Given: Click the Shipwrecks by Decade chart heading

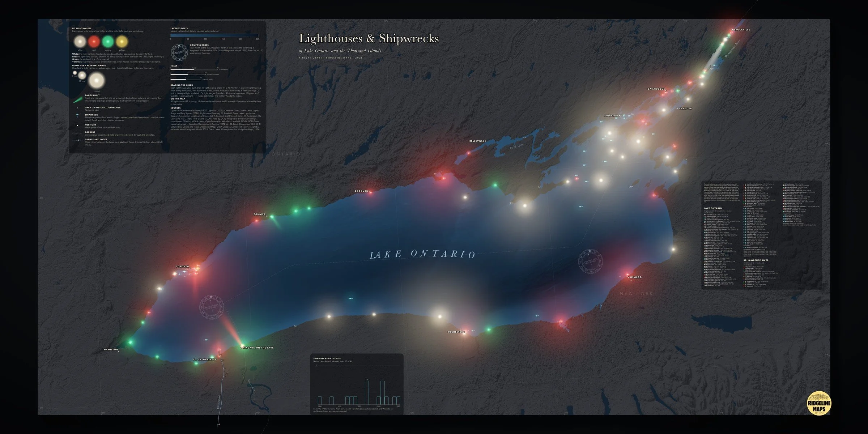Looking at the screenshot, I should tap(327, 358).
